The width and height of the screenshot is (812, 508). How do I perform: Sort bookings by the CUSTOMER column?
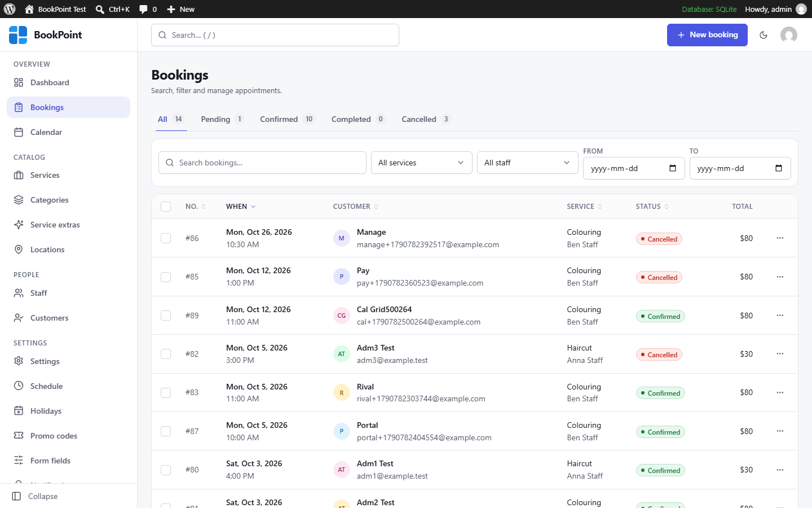tap(356, 207)
